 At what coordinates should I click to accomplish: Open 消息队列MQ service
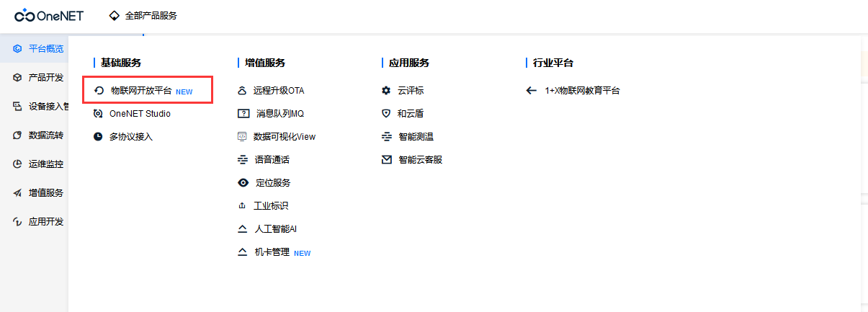pyautogui.click(x=280, y=114)
